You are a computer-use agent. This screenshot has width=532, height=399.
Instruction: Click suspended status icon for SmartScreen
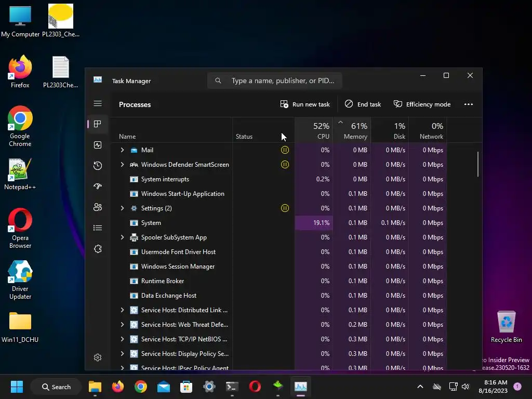click(285, 165)
